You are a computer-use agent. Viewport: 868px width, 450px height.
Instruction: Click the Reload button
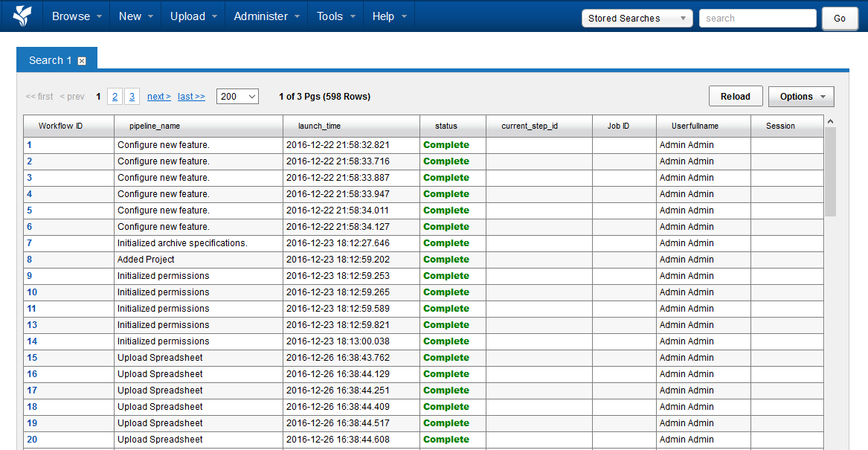pos(735,97)
